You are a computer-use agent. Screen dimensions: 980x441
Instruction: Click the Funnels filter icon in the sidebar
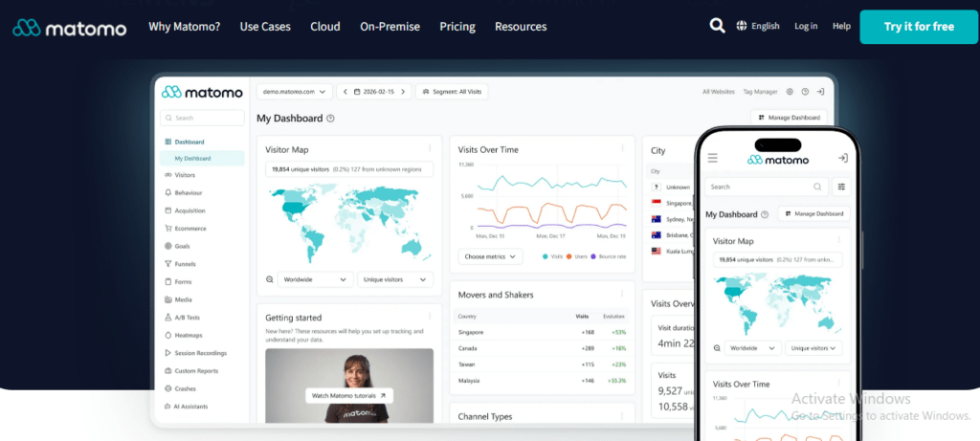click(168, 264)
